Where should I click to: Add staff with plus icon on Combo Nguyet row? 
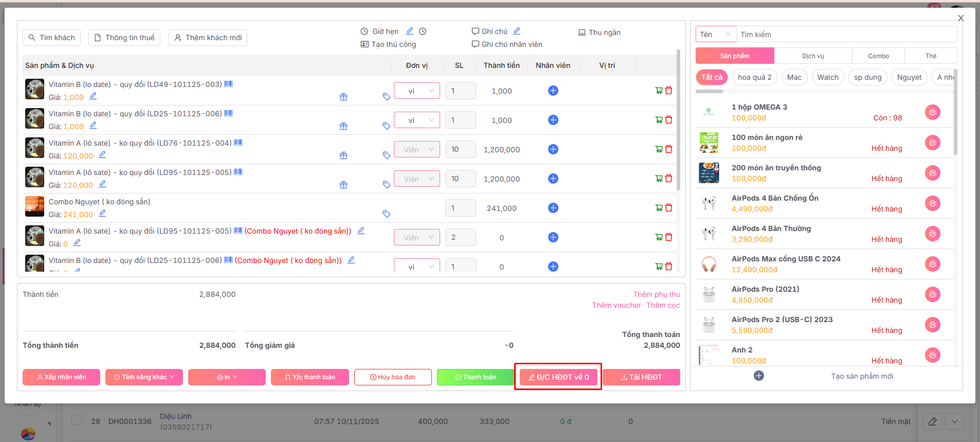click(553, 208)
